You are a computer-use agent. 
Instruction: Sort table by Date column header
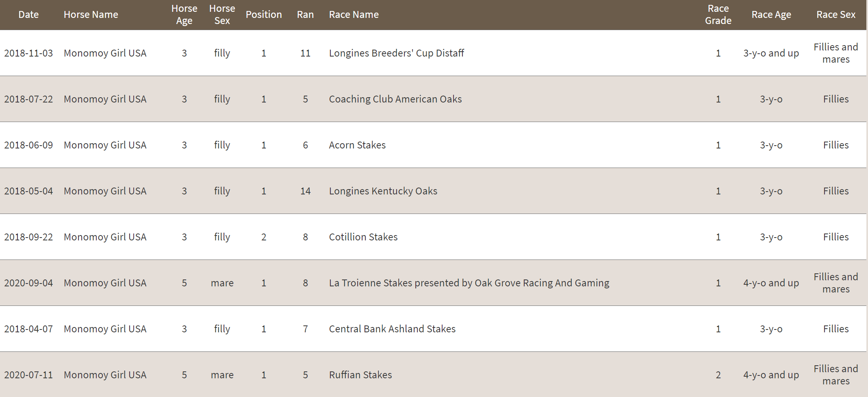[28, 15]
